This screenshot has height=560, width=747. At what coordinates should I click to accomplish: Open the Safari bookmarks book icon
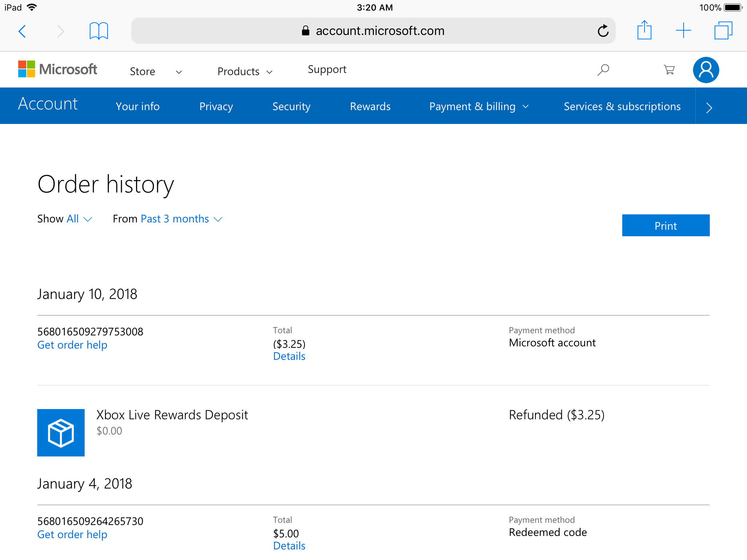(98, 31)
